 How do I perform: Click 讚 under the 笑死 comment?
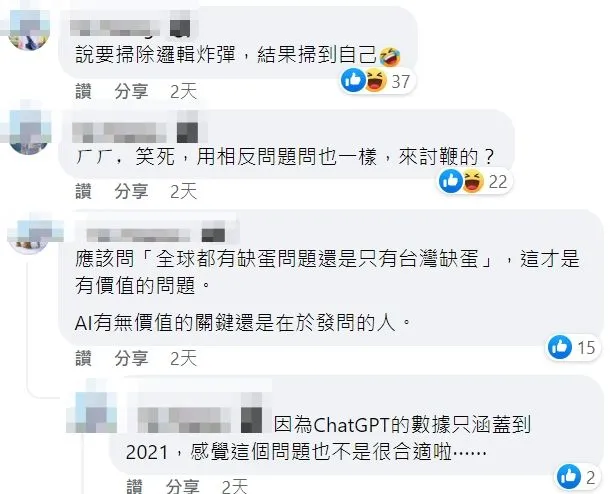point(84,191)
